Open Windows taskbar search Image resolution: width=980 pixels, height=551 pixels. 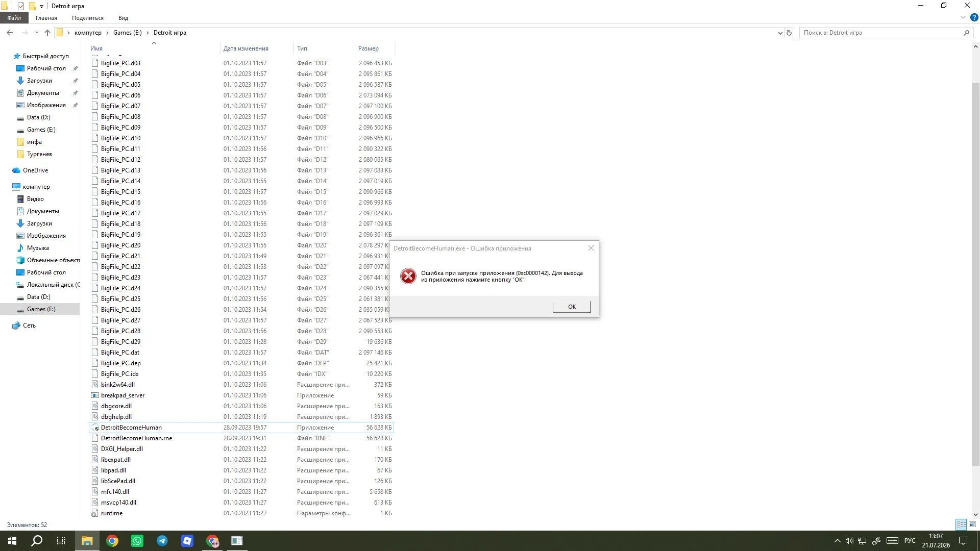coord(37,541)
